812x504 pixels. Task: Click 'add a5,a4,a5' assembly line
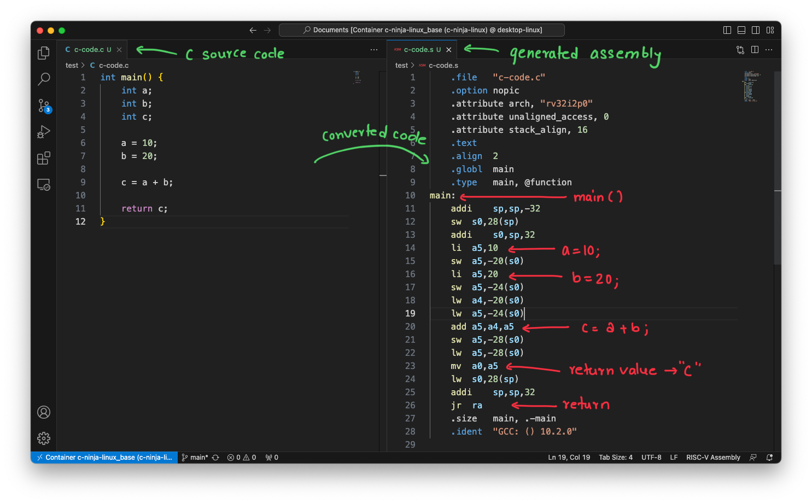point(482,327)
